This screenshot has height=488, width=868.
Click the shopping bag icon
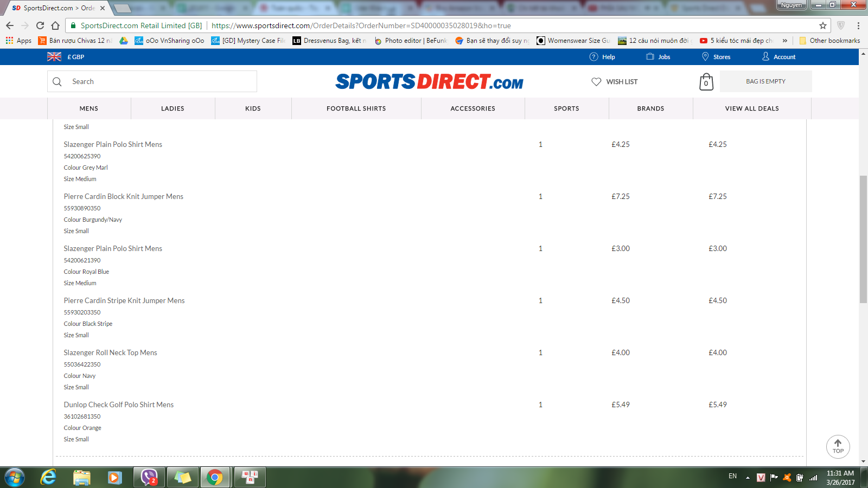pyautogui.click(x=706, y=82)
